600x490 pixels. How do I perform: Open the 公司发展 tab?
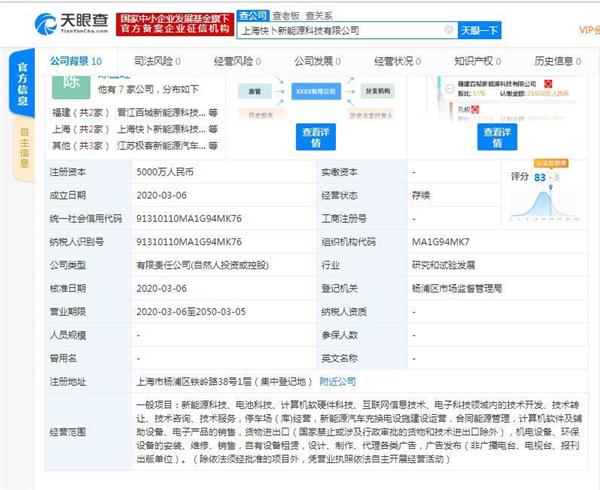318,61
